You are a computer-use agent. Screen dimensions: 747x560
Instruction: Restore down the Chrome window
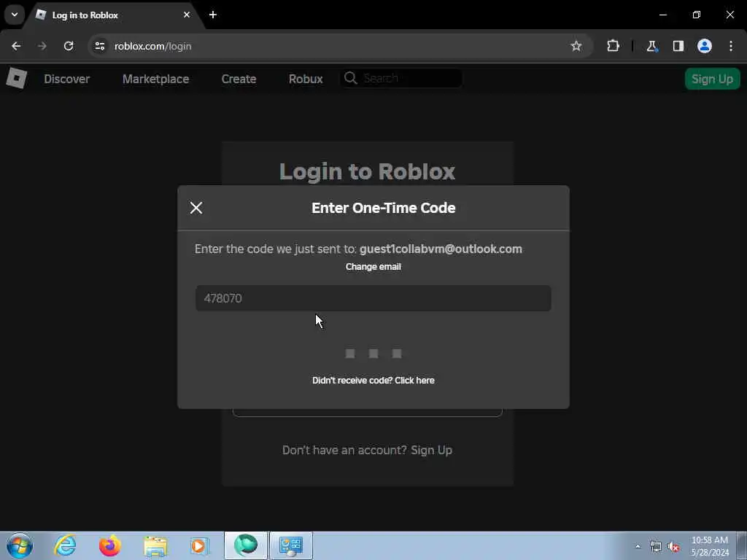tap(697, 15)
